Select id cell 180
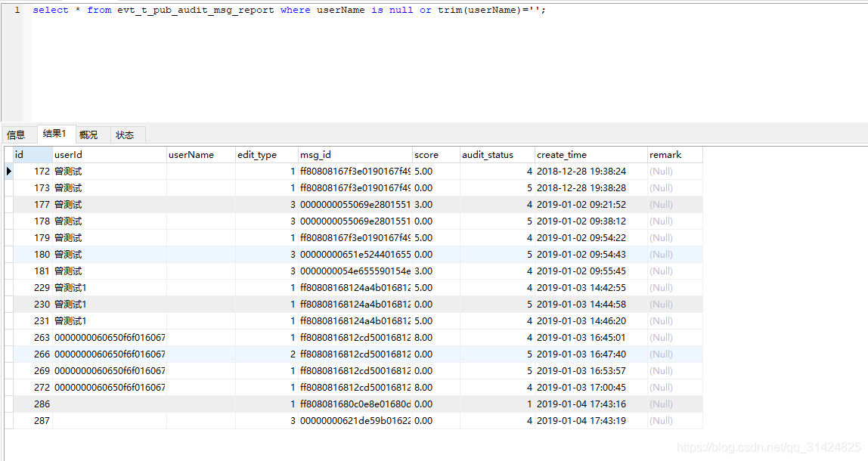Image resolution: width=868 pixels, height=461 pixels. 33,255
